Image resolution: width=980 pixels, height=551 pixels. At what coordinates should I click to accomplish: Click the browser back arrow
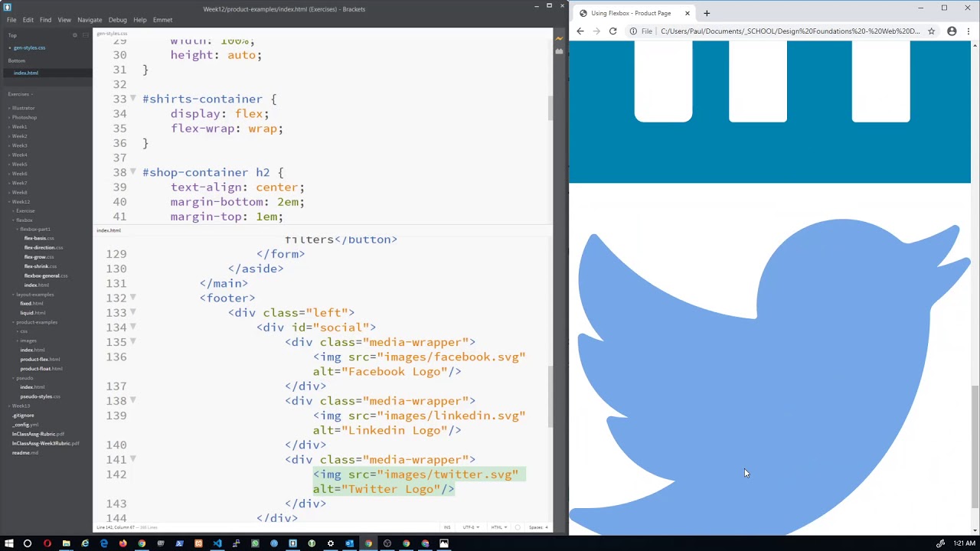(580, 31)
